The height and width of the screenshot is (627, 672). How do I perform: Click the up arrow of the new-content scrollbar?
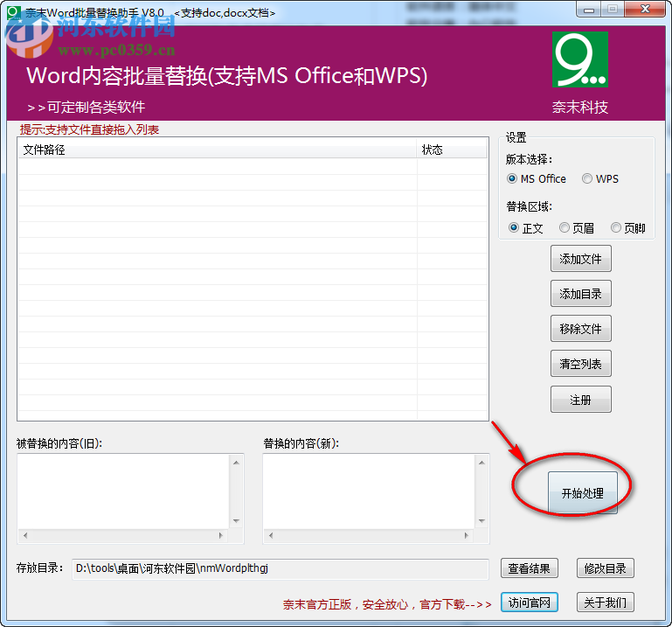(481, 463)
